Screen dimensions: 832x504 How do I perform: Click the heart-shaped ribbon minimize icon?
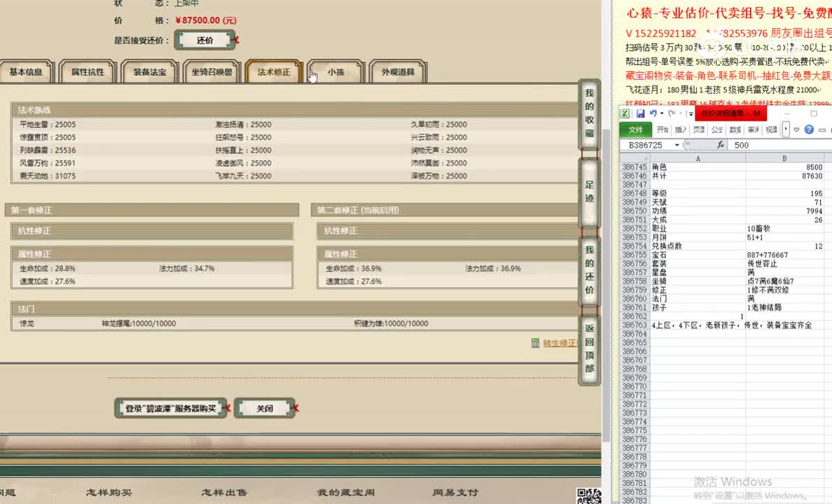pos(796,129)
